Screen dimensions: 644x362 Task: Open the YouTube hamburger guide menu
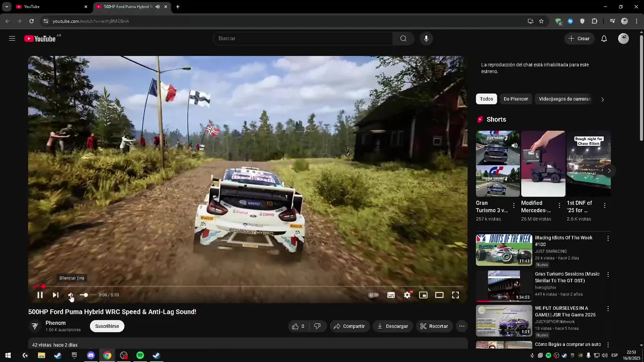point(12,39)
